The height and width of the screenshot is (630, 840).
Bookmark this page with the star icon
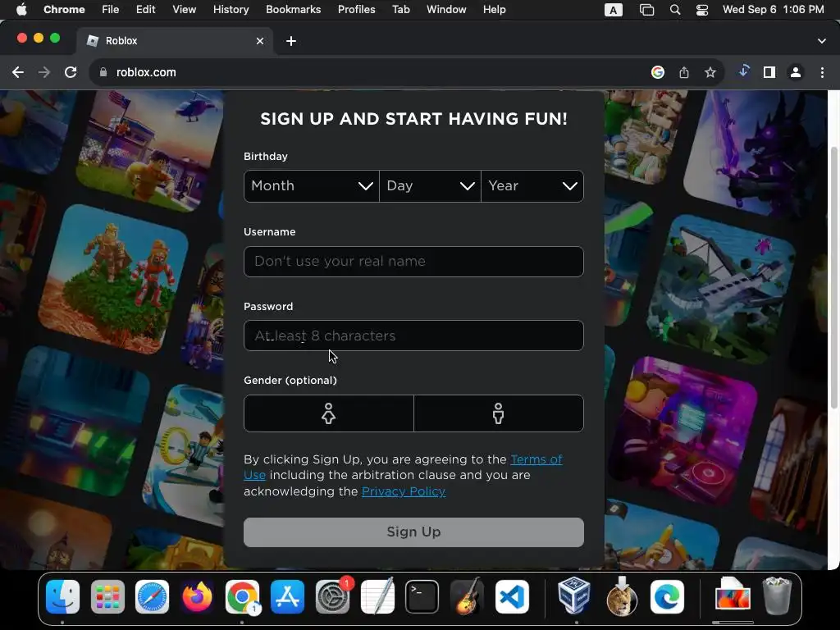click(x=710, y=72)
